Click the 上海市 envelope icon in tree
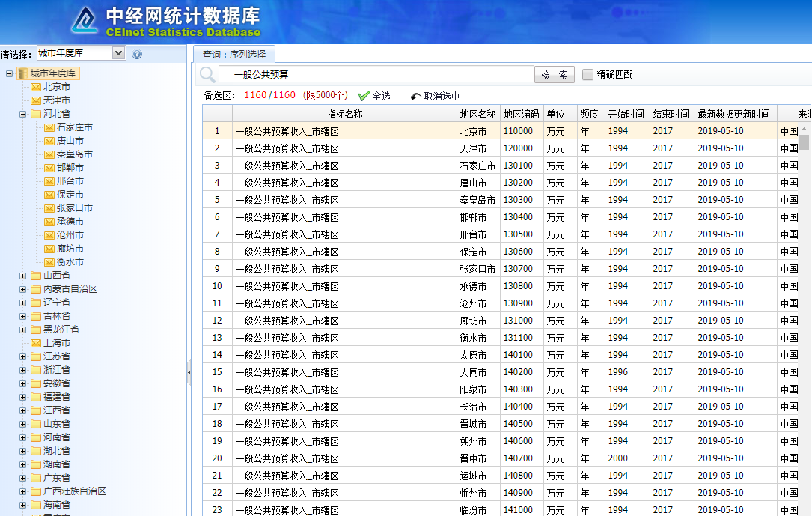The width and height of the screenshot is (812, 516). pyautogui.click(x=36, y=343)
